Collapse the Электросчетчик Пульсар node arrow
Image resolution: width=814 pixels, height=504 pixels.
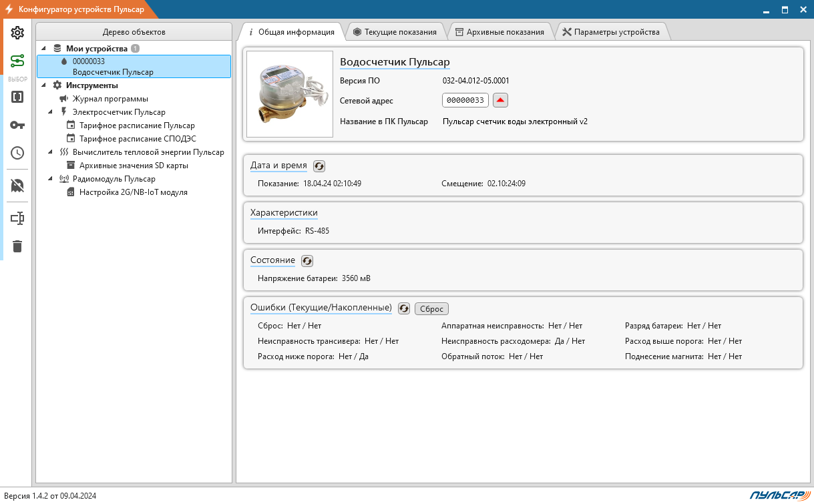[x=51, y=112]
